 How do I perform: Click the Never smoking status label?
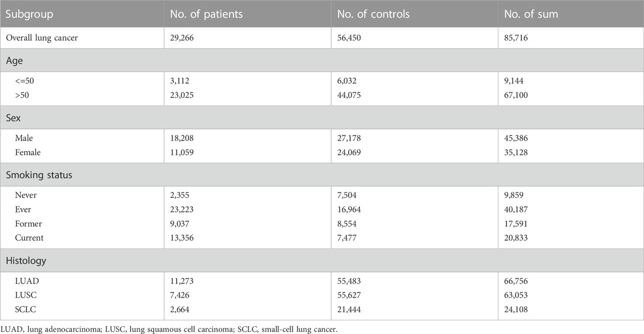(x=25, y=195)
